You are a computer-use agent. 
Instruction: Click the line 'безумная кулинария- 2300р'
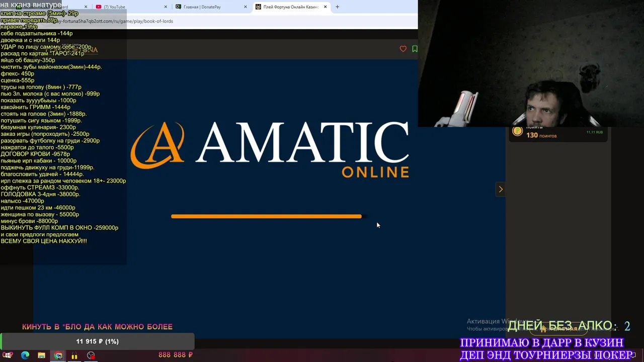[x=38, y=127]
